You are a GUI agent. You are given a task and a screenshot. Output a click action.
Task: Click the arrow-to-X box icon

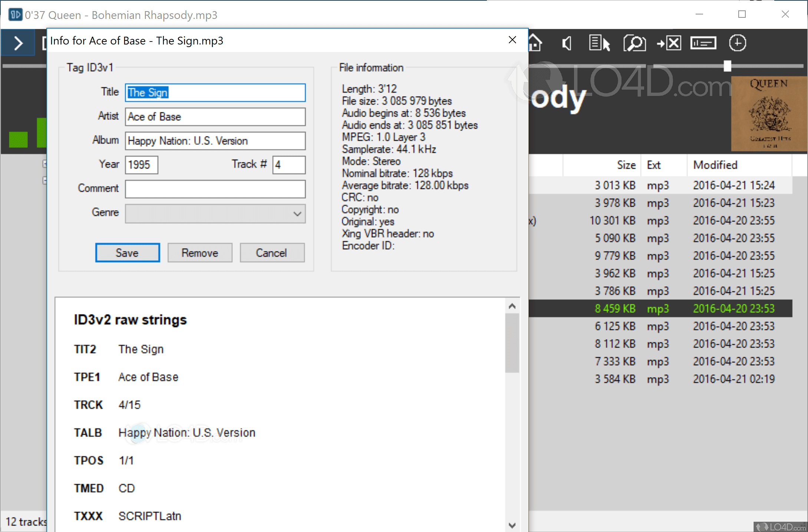(669, 43)
